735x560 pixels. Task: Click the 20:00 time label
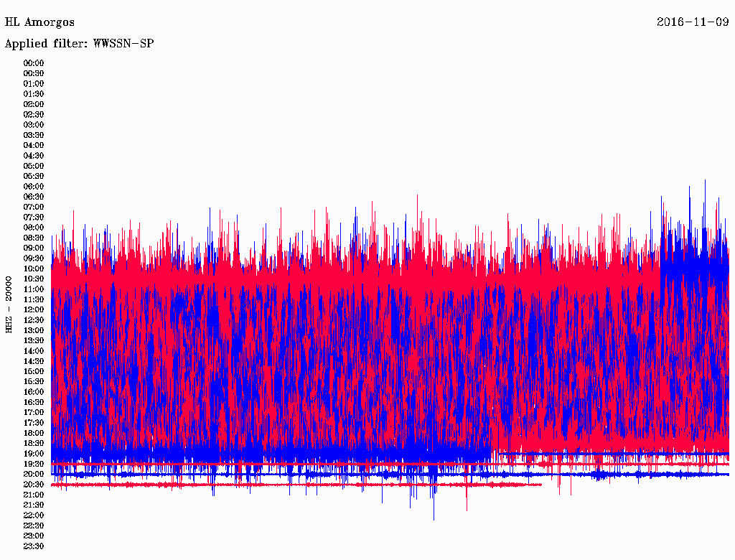(34, 475)
